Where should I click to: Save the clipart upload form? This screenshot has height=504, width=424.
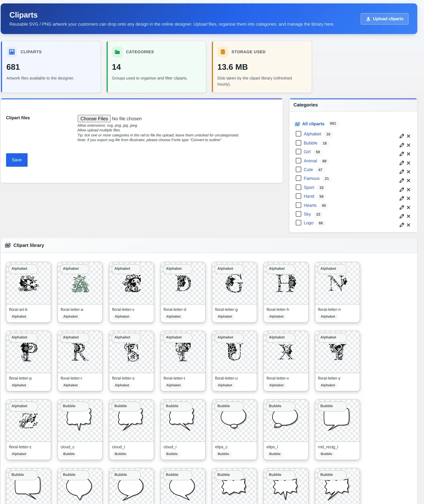click(17, 160)
